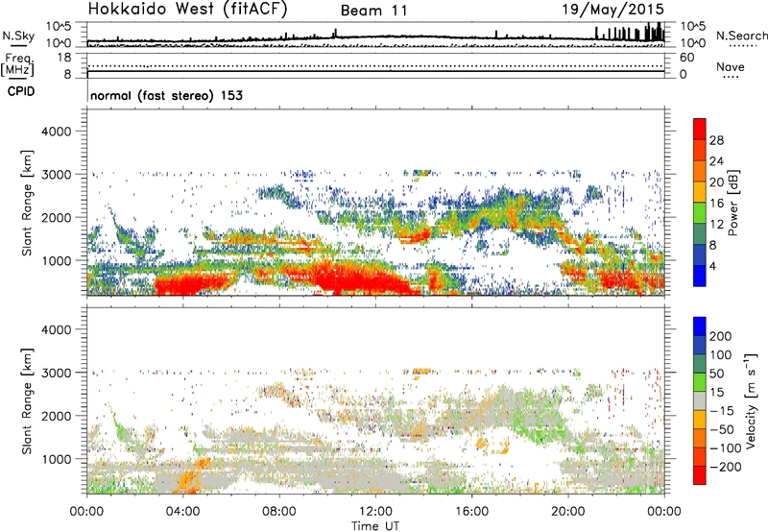768x532 pixels.
Task: Click the 'Power [dB]' colorbar label
Action: point(732,203)
